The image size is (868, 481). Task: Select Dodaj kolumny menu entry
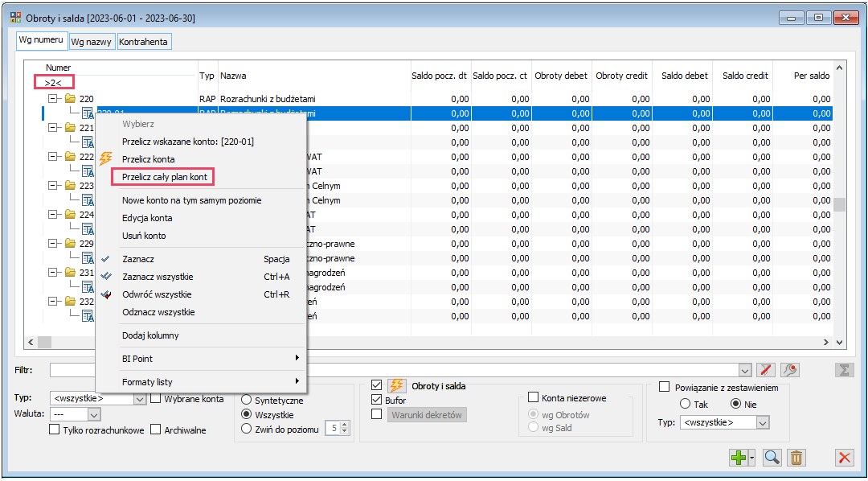150,335
